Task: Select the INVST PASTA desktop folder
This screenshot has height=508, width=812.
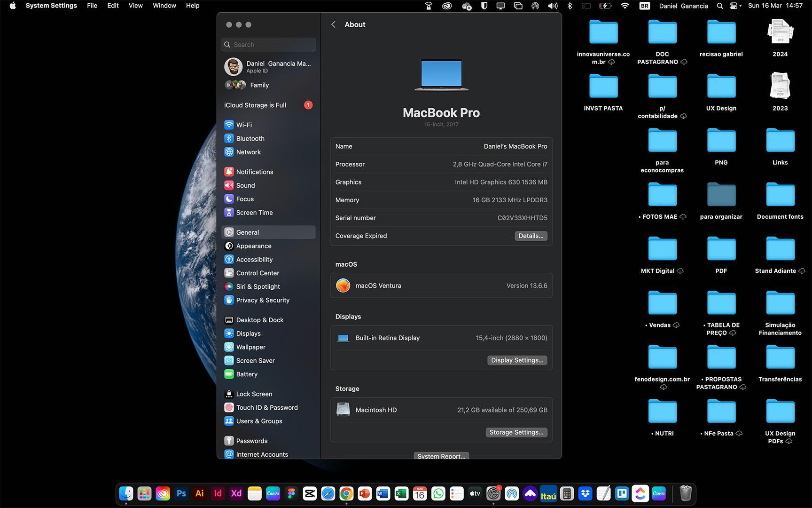Action: pyautogui.click(x=603, y=92)
